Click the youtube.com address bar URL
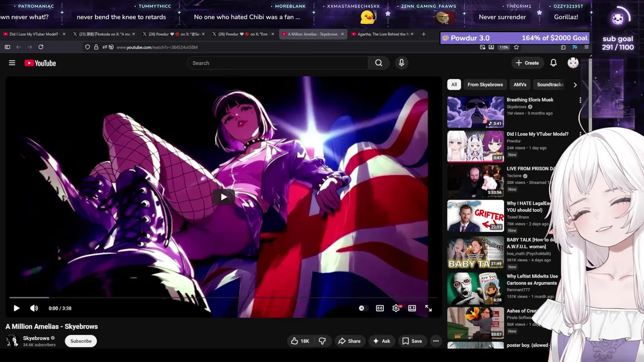This screenshot has width=644, height=362. click(156, 47)
